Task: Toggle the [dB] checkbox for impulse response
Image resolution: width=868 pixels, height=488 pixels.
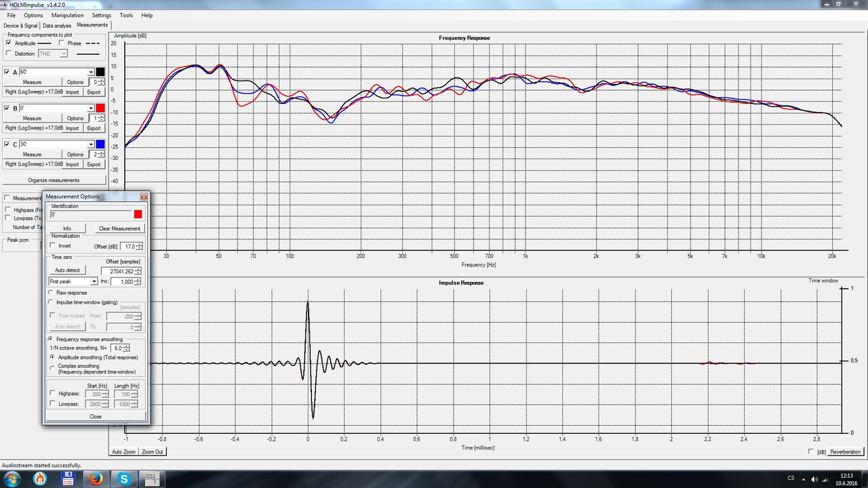Action: [812, 452]
